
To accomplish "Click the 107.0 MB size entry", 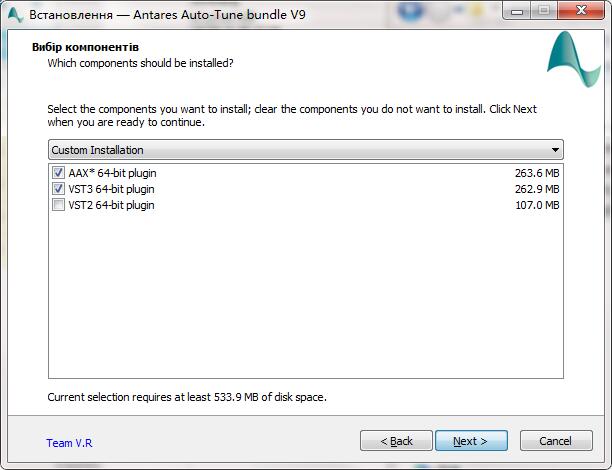I will pyautogui.click(x=537, y=205).
